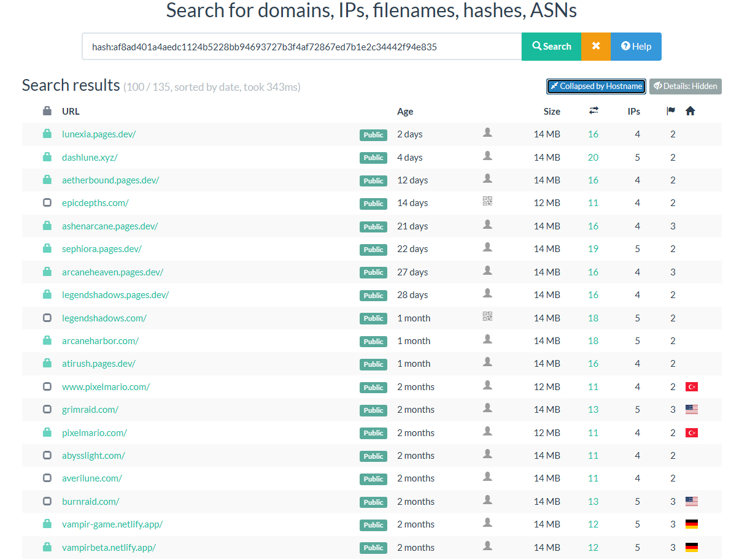
Task: Click the transfers arrows column header icon
Action: click(x=594, y=111)
